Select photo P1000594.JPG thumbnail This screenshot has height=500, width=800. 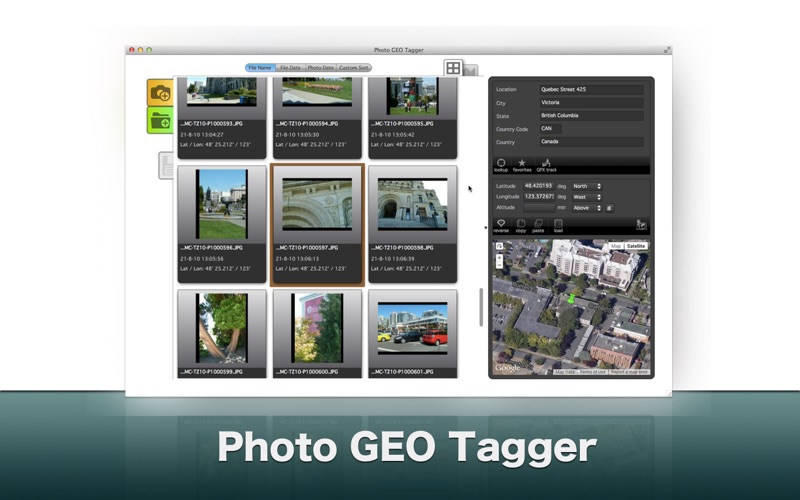[x=317, y=92]
